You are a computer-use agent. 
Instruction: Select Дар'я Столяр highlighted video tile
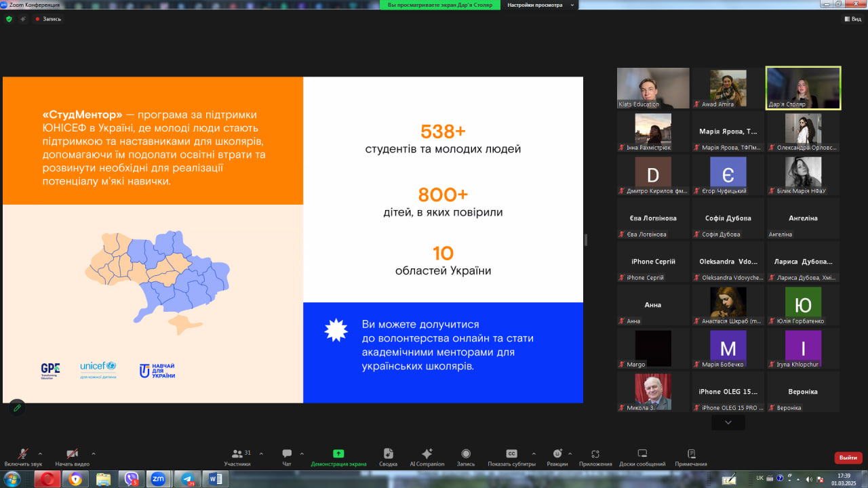coord(803,88)
